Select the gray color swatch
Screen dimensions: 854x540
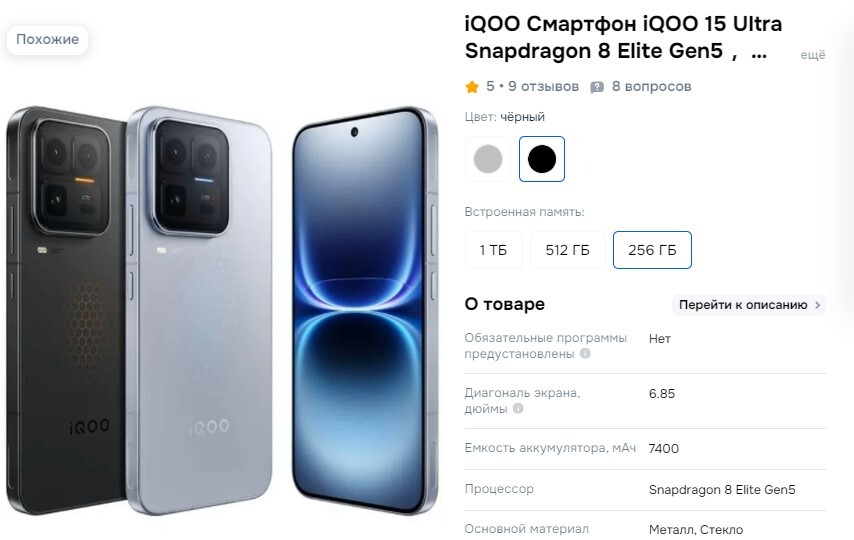[487, 159]
